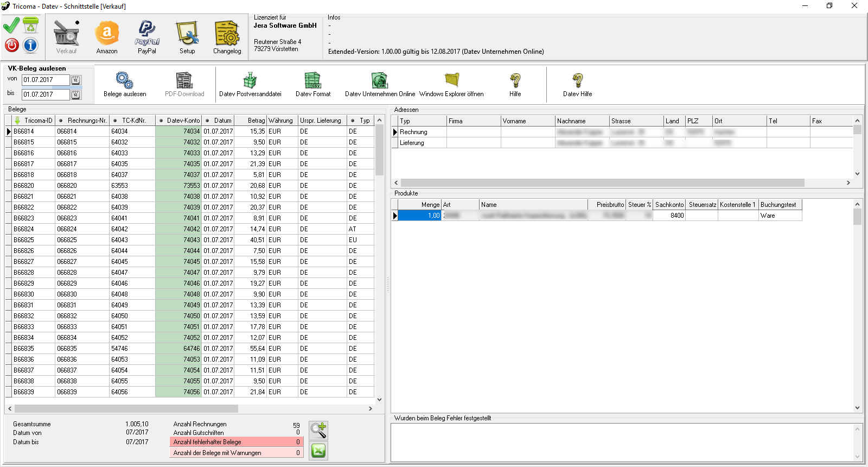Export Datev Postversanddatei
Viewport: 868px width, 467px height.
(x=250, y=81)
